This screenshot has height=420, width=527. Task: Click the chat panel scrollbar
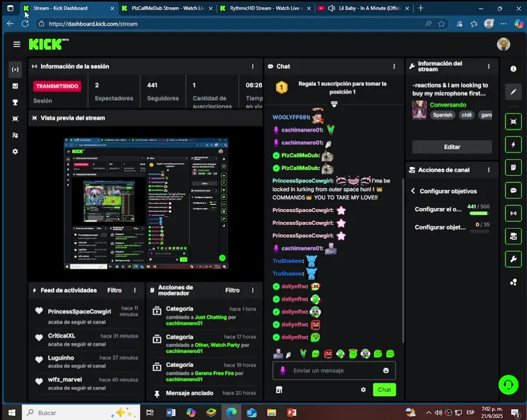tap(403, 260)
